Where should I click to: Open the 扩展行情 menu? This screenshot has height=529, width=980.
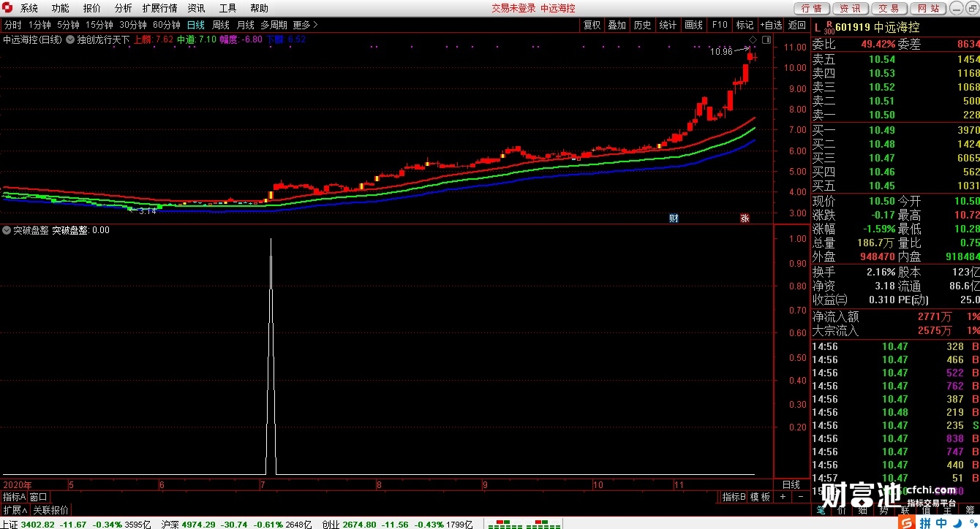pos(159,8)
